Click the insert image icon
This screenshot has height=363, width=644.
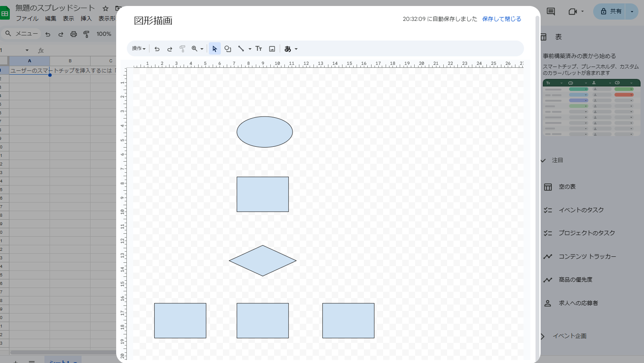point(272,49)
